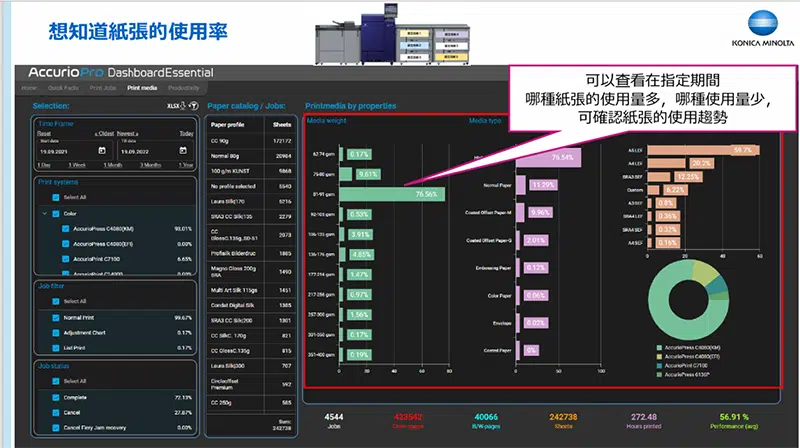Click the Today link
Viewport: 800px width, 448px height.
coord(186,133)
